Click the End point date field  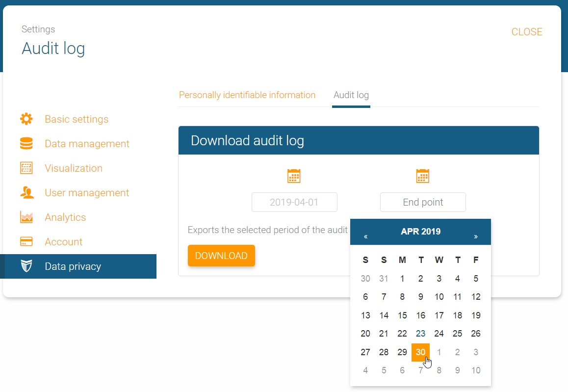pyautogui.click(x=423, y=202)
